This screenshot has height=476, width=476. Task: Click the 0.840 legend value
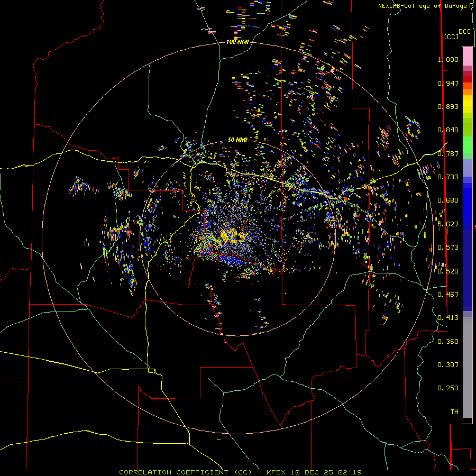[x=448, y=130]
